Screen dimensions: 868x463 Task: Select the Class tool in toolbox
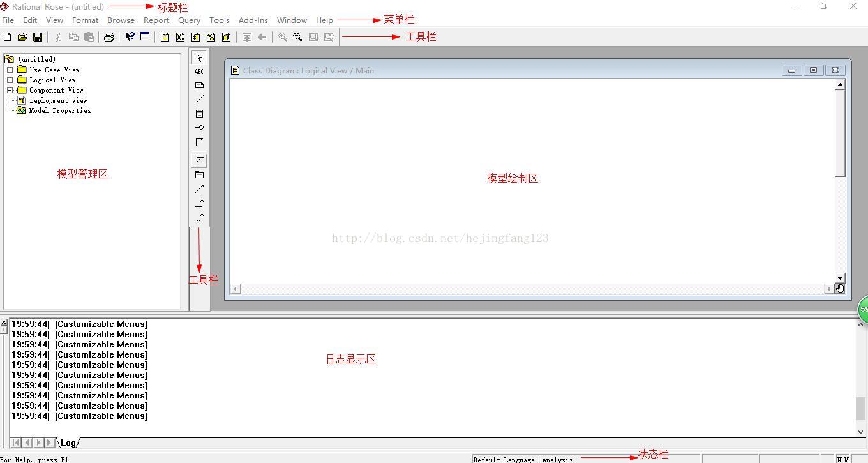click(x=199, y=114)
